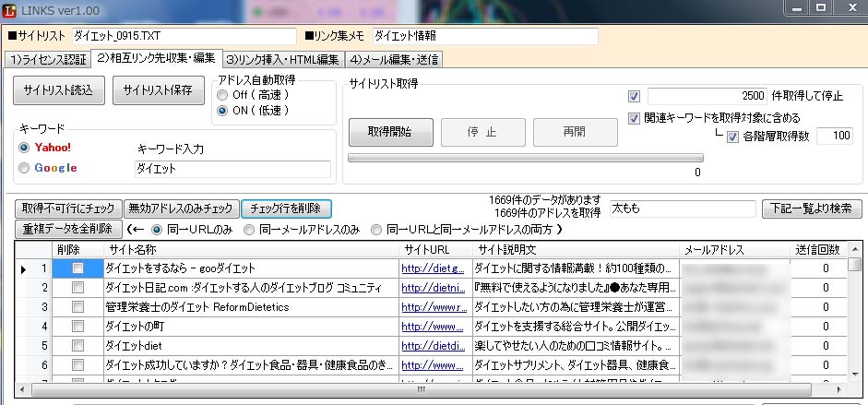The height and width of the screenshot is (405, 868).
Task: Select Off (高速) address auto-fetch option
Action: coord(222,95)
